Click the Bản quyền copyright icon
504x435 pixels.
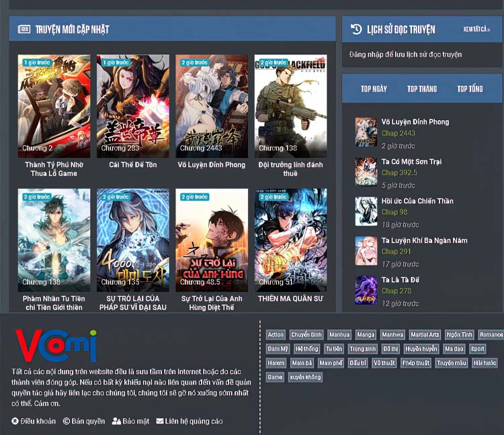67,422
